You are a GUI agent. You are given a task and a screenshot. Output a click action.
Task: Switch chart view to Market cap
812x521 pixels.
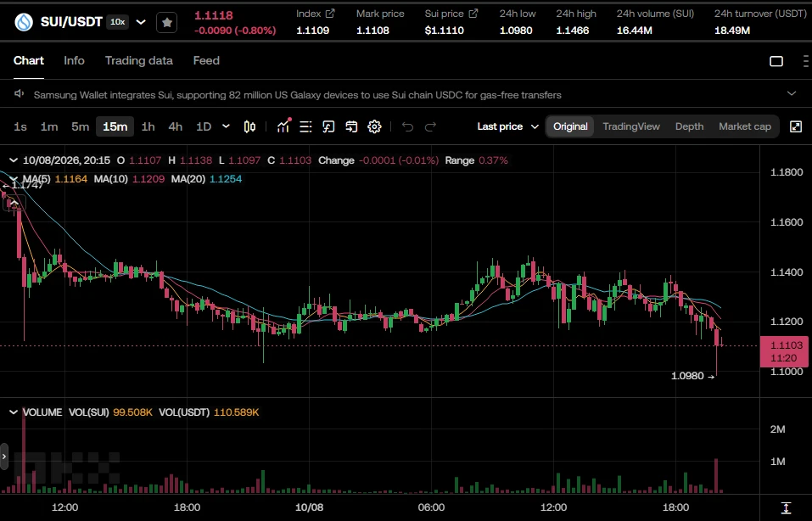click(745, 126)
